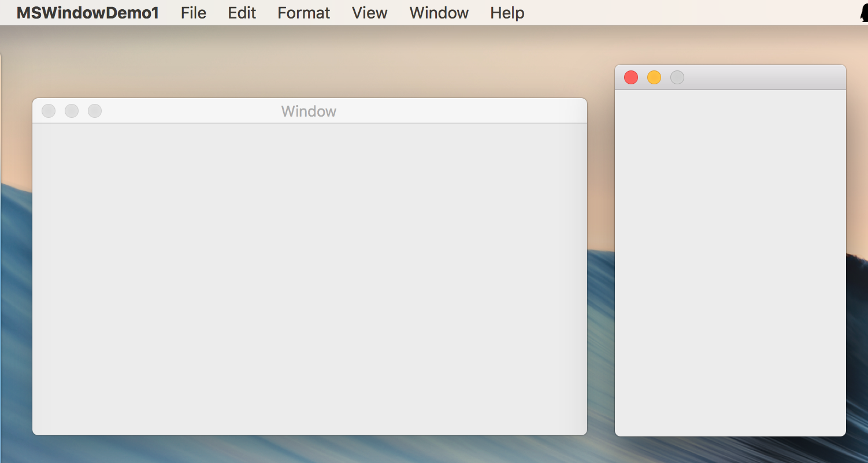Click the Window title bar text

(308, 111)
